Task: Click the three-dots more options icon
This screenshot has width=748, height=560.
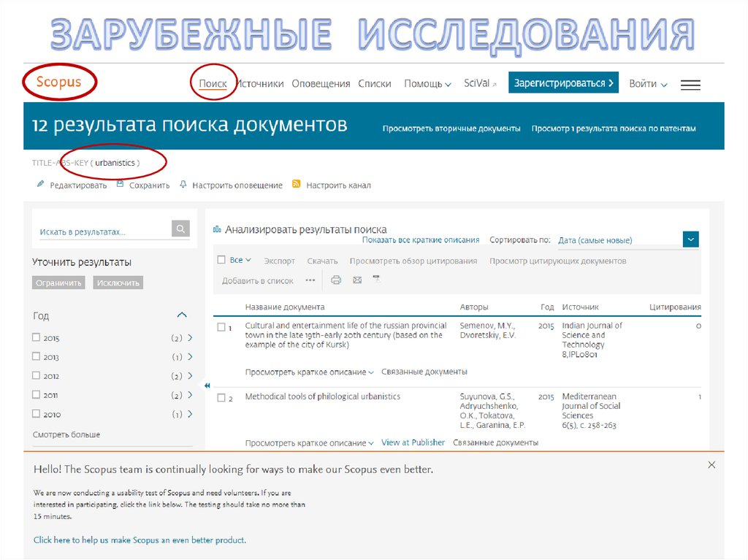Action: (x=310, y=280)
